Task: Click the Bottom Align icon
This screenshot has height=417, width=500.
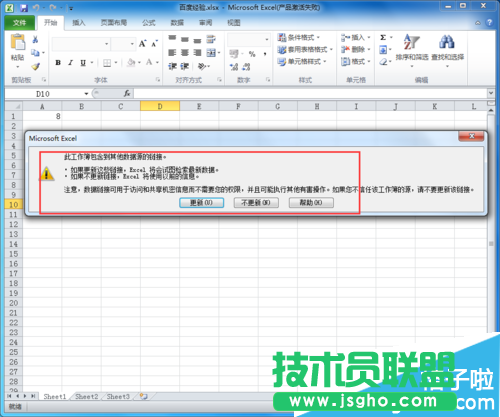Action: pos(197,40)
